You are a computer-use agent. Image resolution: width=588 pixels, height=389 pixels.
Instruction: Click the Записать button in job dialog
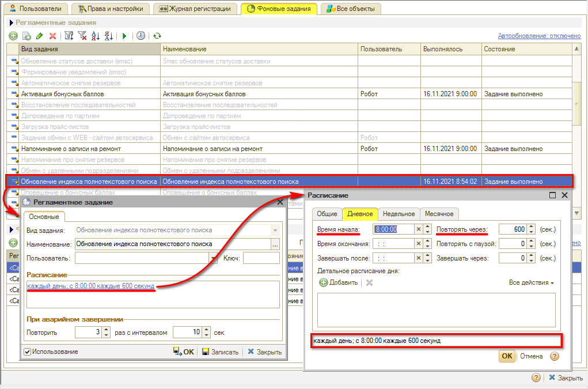coord(219,352)
